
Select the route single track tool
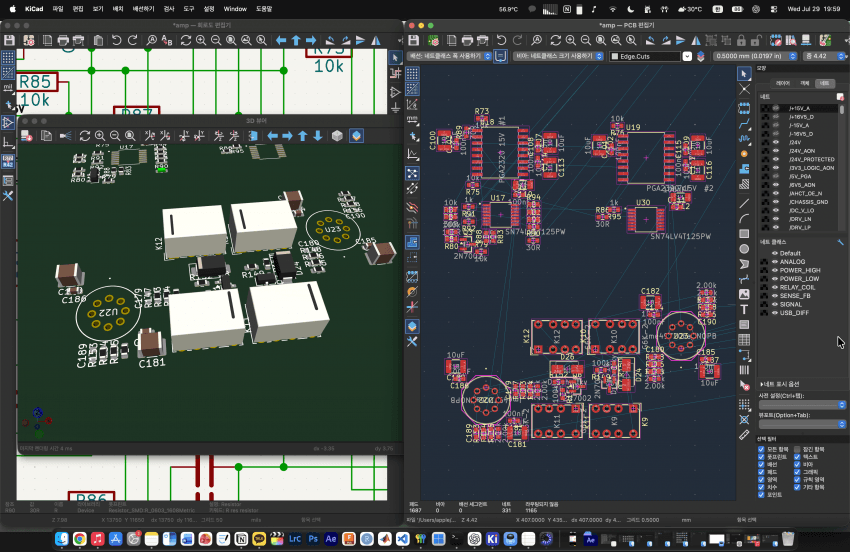(x=744, y=124)
